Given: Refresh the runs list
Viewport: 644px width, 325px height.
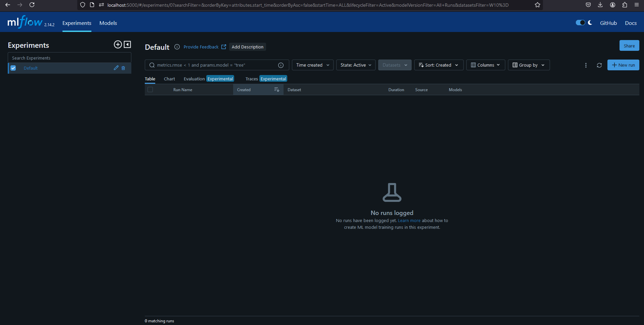Looking at the screenshot, I should [x=599, y=65].
